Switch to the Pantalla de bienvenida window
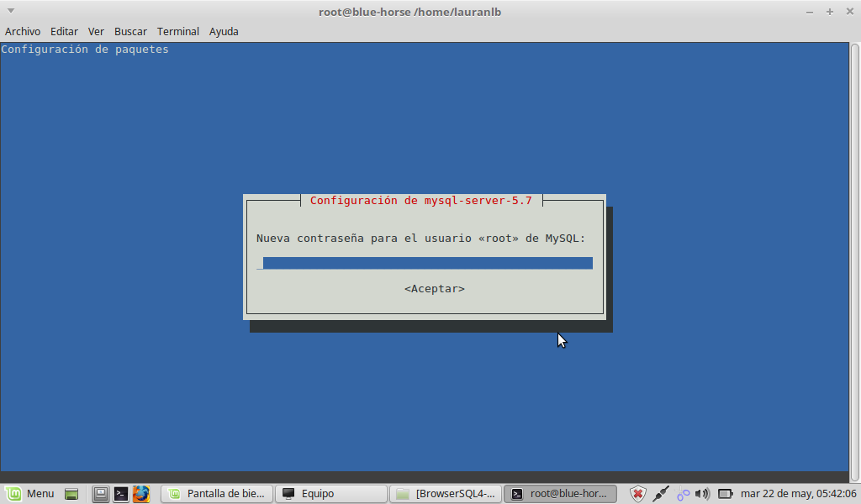The image size is (861, 504). tap(218, 494)
